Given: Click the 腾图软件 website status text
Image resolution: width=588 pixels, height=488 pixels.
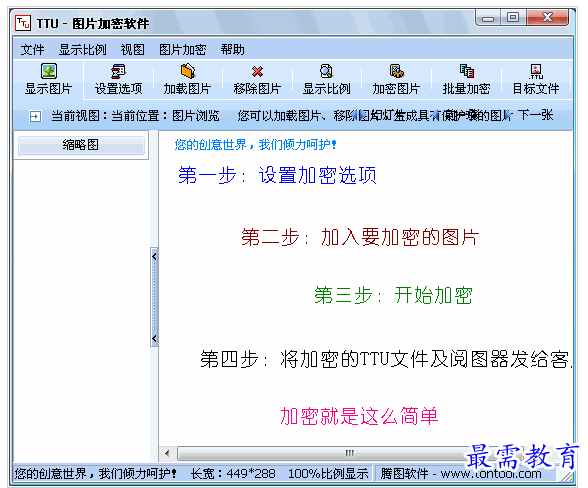Looking at the screenshot, I should pyautogui.click(x=461, y=474).
